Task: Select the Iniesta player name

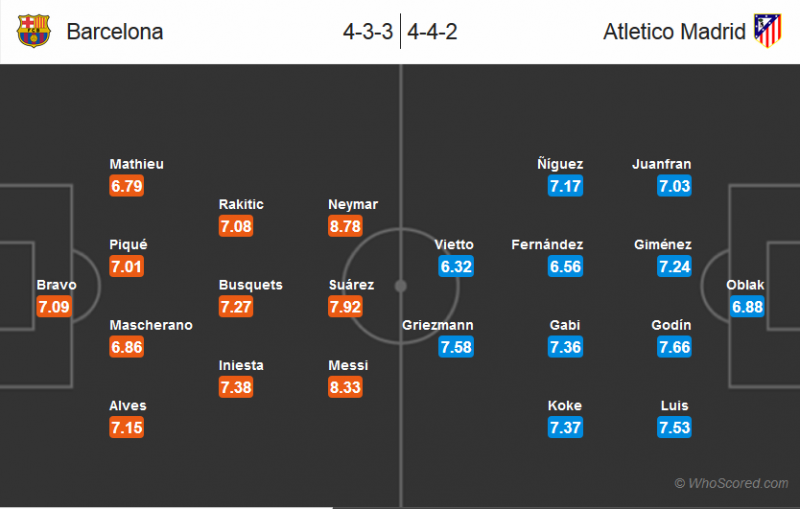Action: click(x=241, y=365)
